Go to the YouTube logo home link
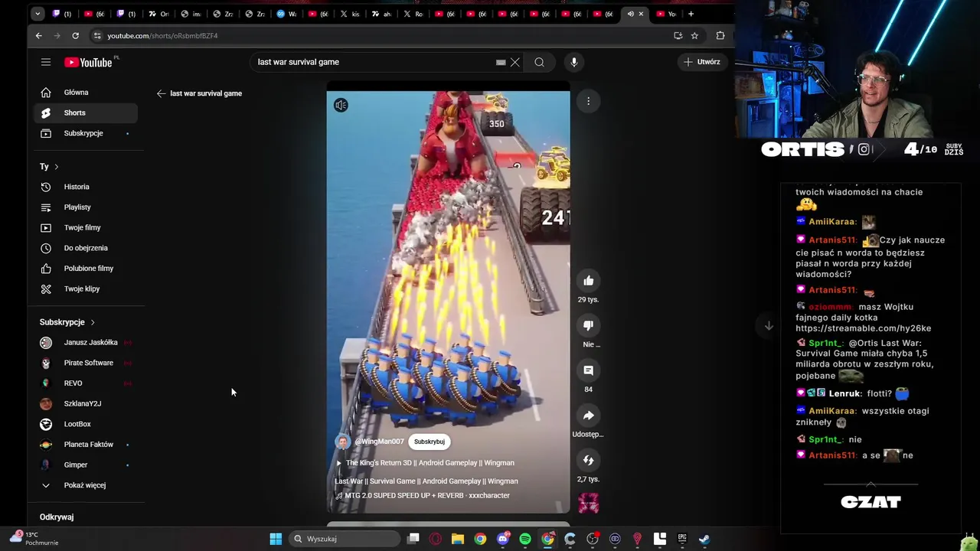 click(x=88, y=62)
